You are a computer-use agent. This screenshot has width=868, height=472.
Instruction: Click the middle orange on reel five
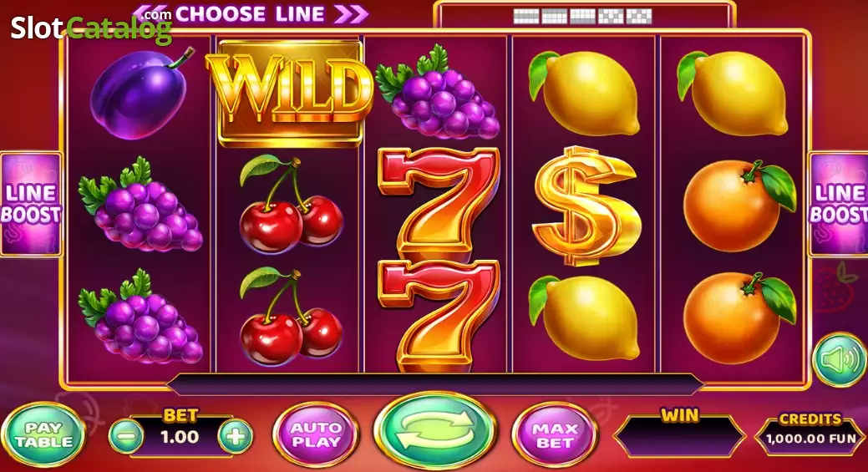739,205
